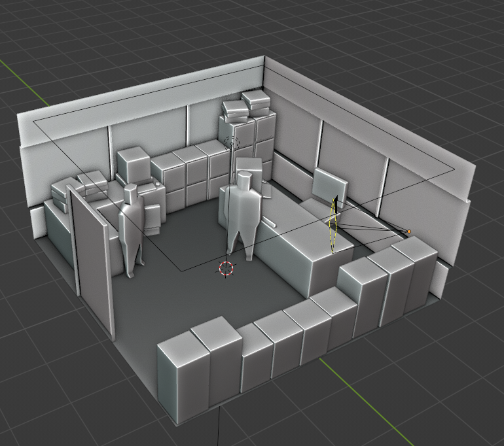The image size is (504, 446).
Task: Select the center standing human figure
Action: (x=243, y=216)
